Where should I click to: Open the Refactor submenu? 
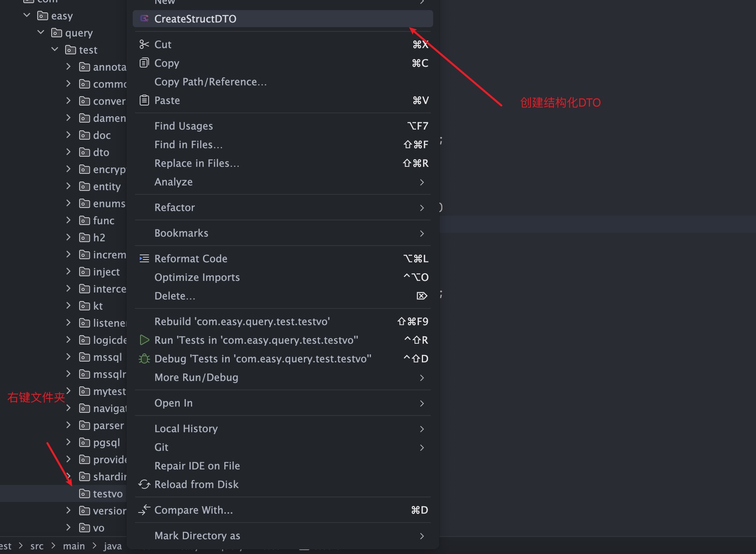tap(283, 208)
